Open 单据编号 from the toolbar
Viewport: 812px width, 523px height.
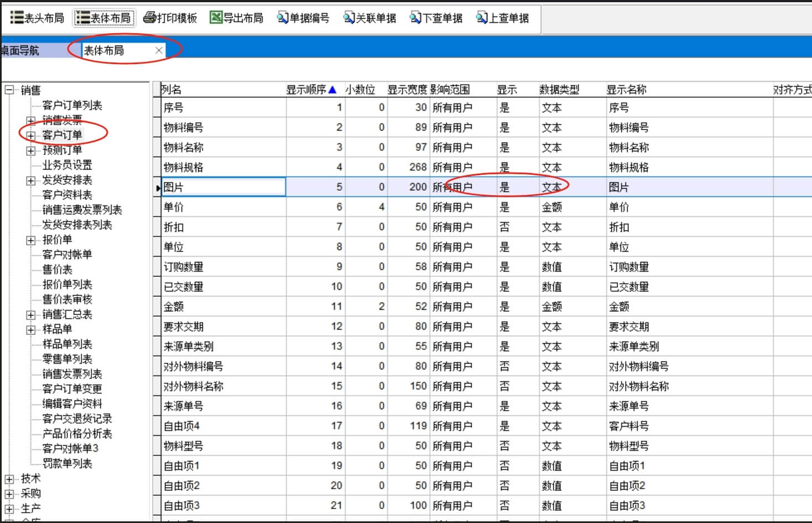click(283, 18)
